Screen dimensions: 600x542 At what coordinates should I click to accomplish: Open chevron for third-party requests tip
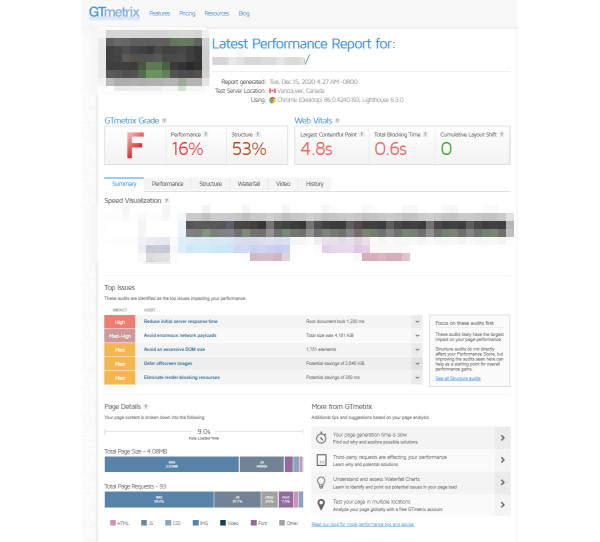point(503,460)
